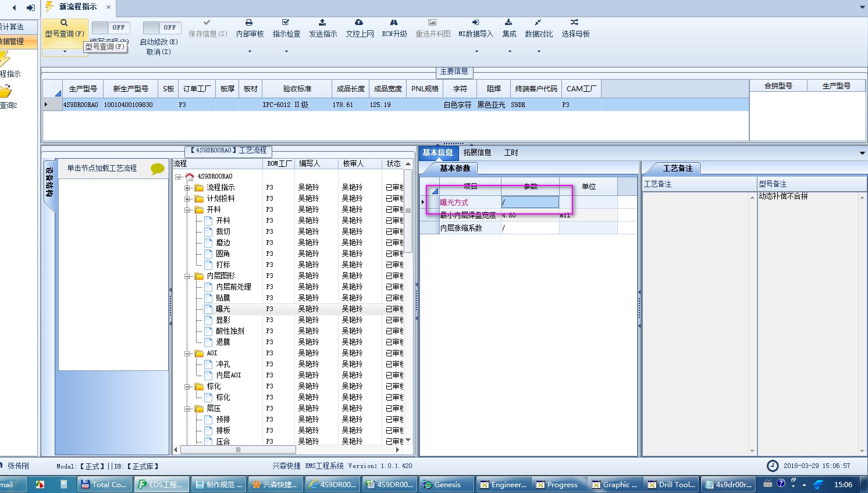Click the lightning bolt icon in left sidebar
Viewport: 868px width, 493px height.
click(x=5, y=59)
